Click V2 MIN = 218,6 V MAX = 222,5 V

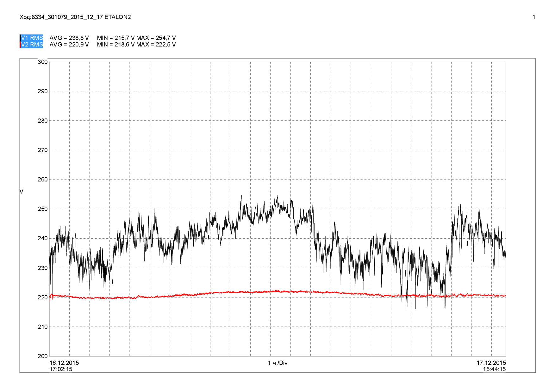click(136, 45)
